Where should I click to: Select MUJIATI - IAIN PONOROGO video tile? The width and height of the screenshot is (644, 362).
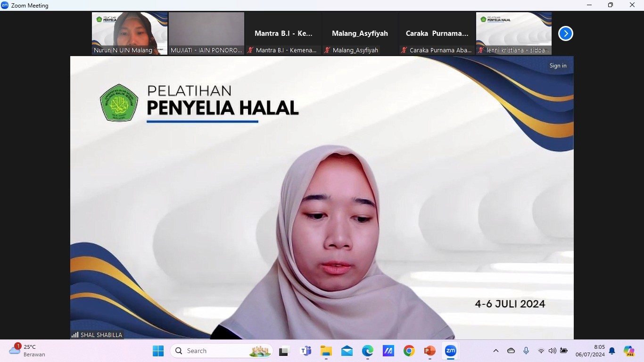pos(206,33)
